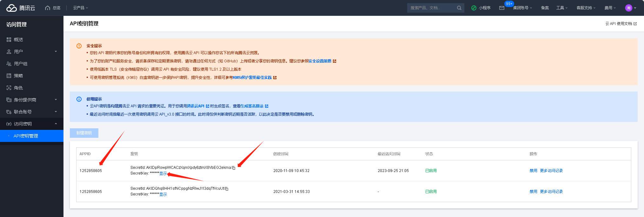Click the blue 使用提示 info icon

[x=79, y=99]
